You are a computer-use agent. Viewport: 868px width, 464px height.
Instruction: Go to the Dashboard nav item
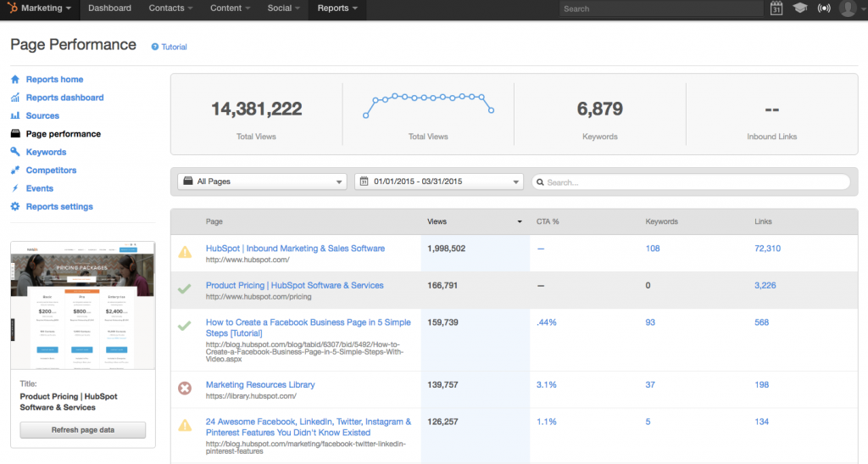[109, 8]
